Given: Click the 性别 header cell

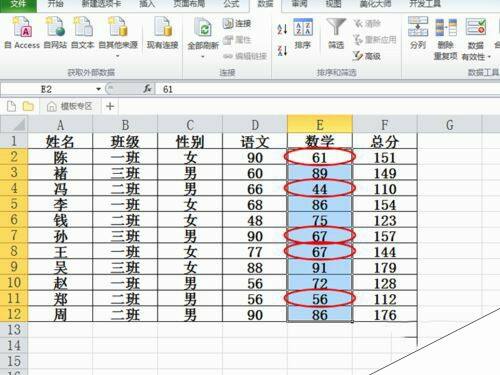Looking at the screenshot, I should coord(190,141).
